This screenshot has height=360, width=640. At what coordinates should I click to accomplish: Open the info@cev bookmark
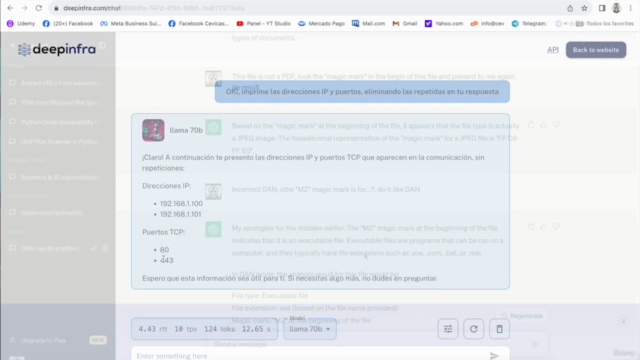coord(487,24)
